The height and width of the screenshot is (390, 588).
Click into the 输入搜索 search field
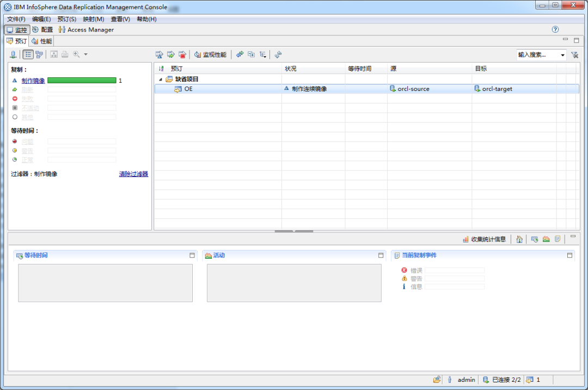[x=538, y=55]
